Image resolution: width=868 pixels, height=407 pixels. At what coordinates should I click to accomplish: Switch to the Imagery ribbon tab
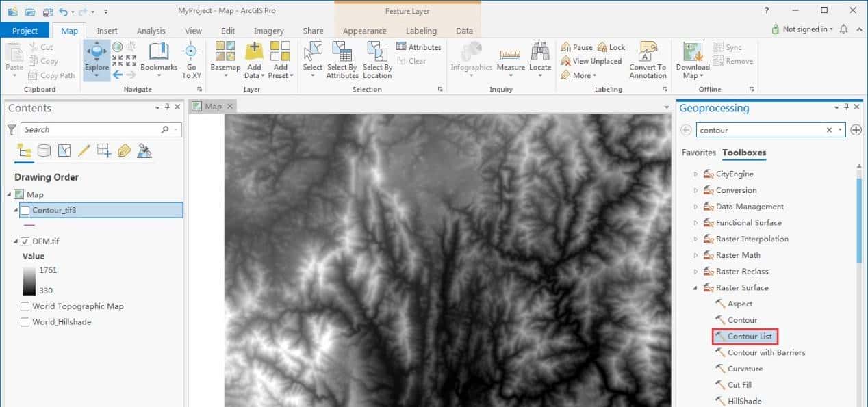coord(268,30)
